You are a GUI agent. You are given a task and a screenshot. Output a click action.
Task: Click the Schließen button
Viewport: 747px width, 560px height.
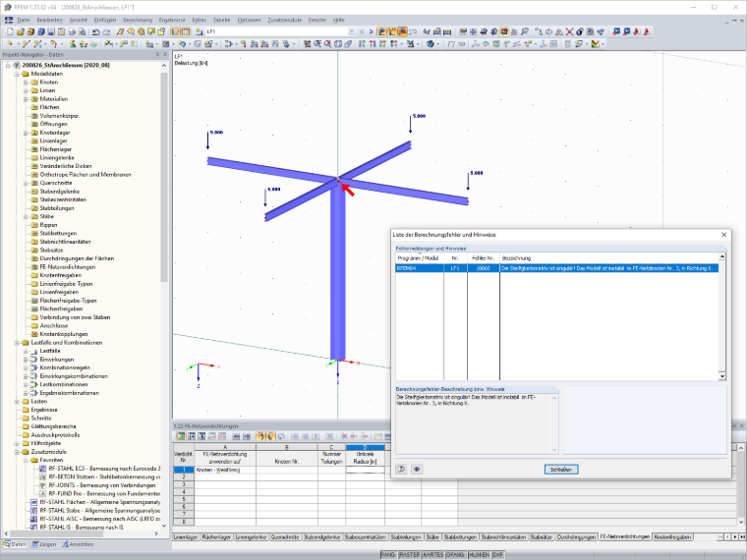click(x=561, y=469)
